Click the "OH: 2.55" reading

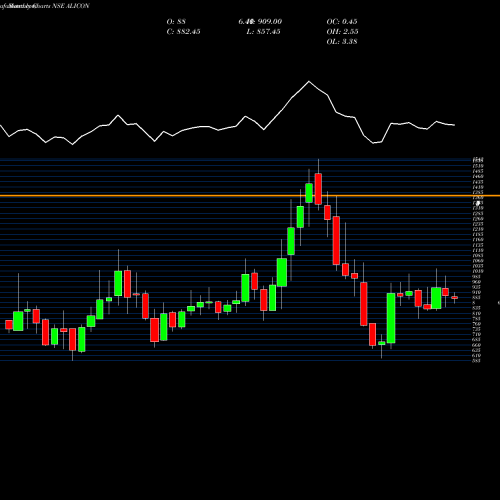[x=342, y=32]
